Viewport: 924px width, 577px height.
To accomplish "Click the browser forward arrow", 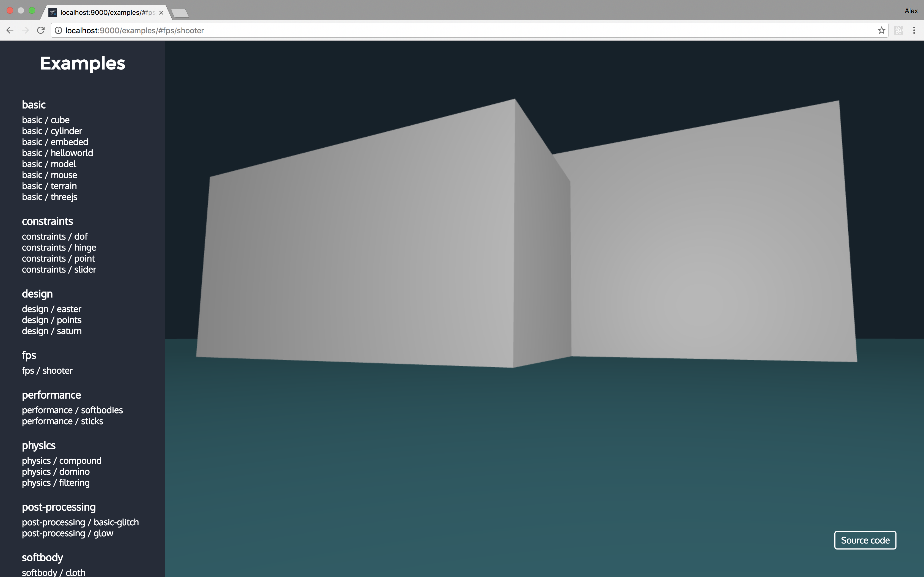I will pyautogui.click(x=25, y=30).
